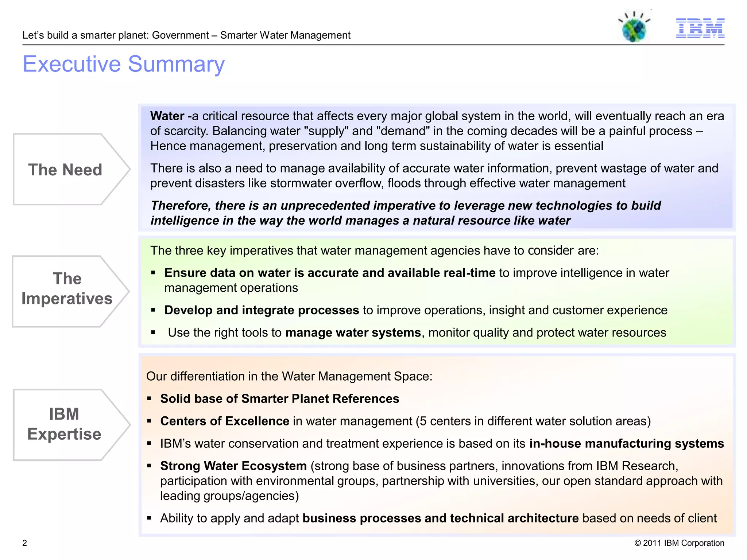This screenshot has width=747, height=560.
Task: Click the manage water systems bullet
Action: [353, 332]
